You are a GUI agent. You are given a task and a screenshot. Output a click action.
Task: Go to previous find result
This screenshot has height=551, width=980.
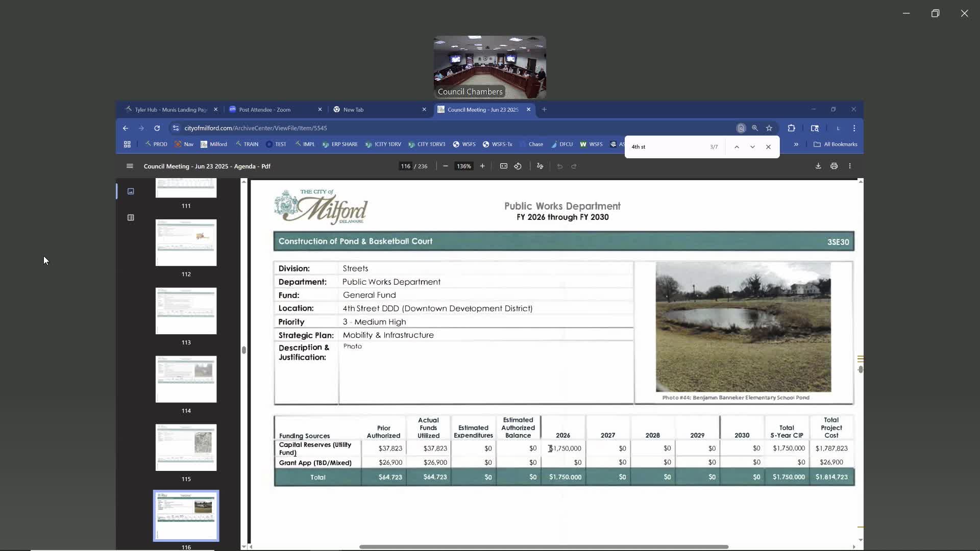pyautogui.click(x=736, y=147)
